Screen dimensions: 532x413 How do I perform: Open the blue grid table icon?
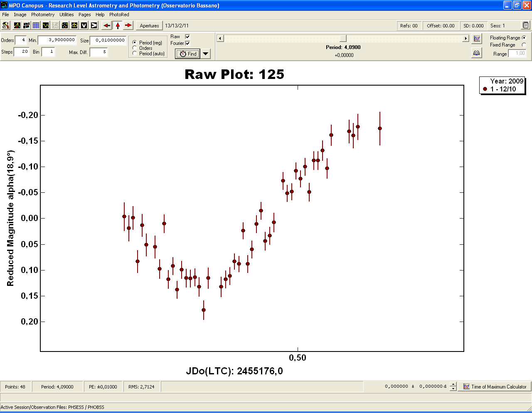click(x=36, y=25)
